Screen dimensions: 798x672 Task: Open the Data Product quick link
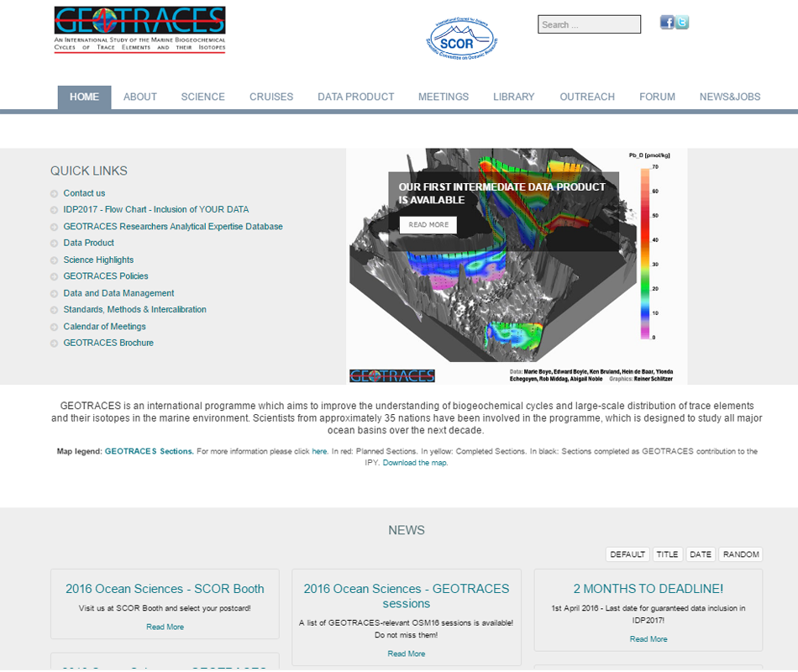point(88,244)
